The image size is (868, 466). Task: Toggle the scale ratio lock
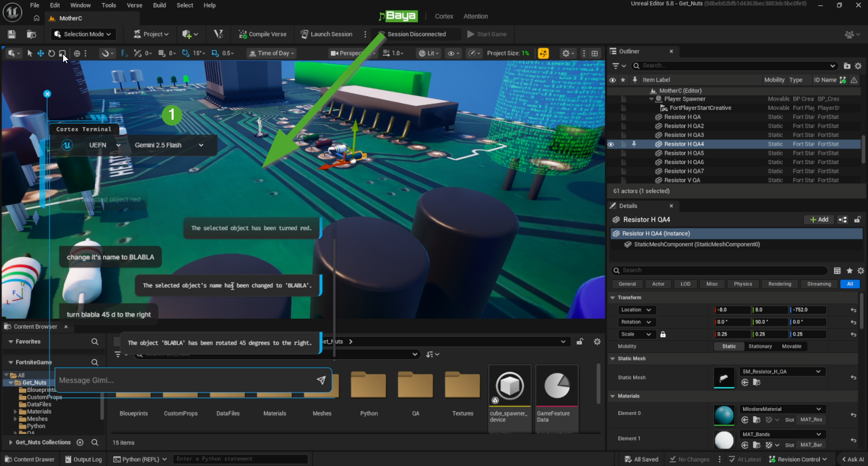pos(663,335)
